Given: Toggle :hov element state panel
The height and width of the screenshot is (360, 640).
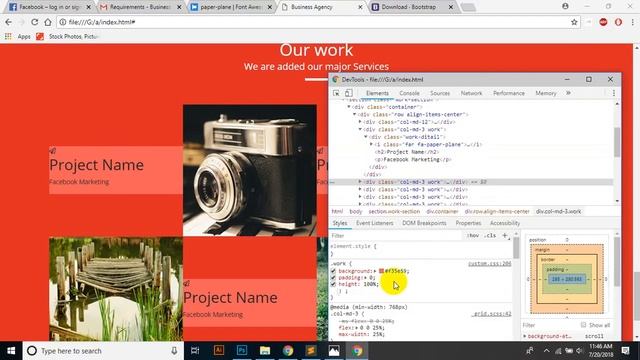Looking at the screenshot, I should 473,236.
